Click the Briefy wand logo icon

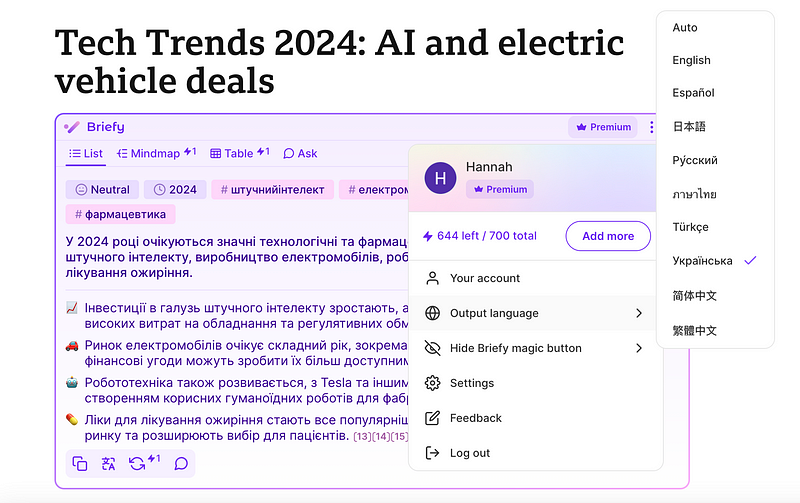(72, 127)
